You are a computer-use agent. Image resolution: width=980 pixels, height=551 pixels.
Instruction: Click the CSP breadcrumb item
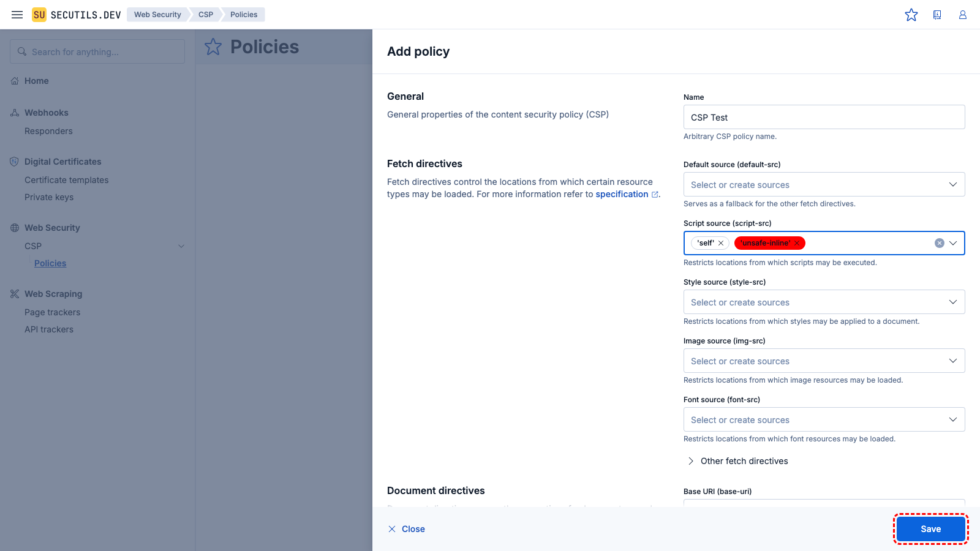point(206,15)
